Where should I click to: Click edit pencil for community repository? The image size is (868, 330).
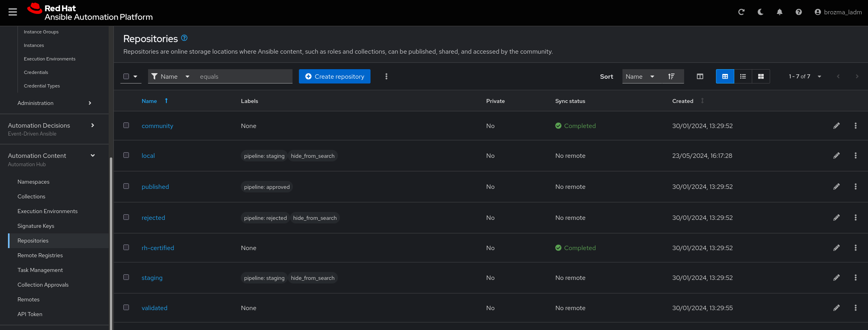tap(836, 126)
